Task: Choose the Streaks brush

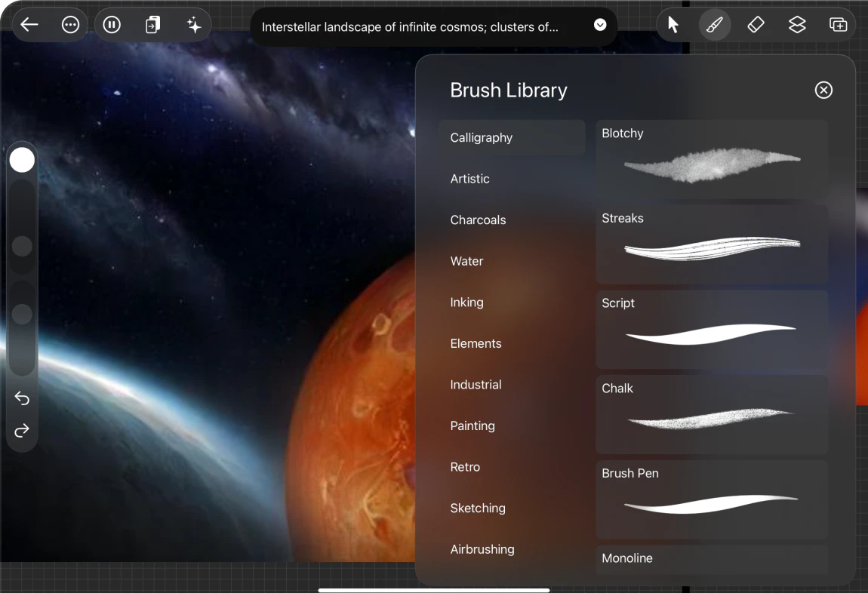Action: point(710,243)
